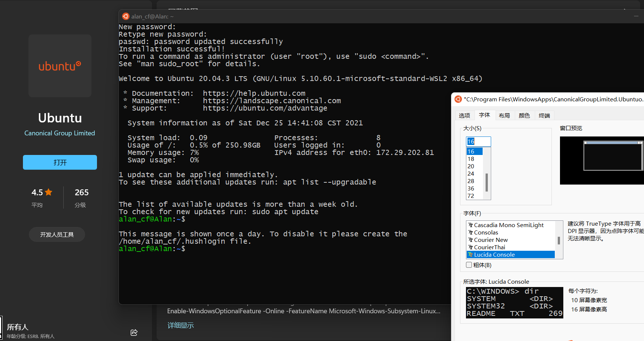Click TrueType icon beside Cascadia Mono SemiLight
This screenshot has height=341, width=644.
tap(470, 225)
